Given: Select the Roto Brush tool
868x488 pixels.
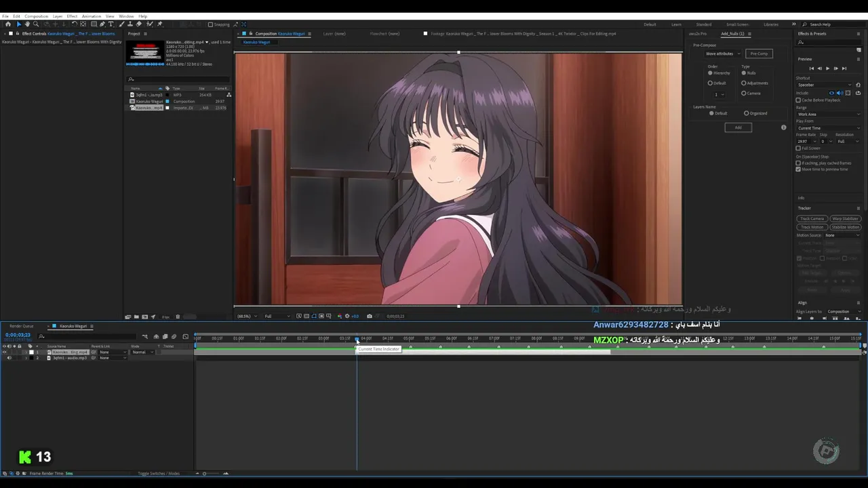Looking at the screenshot, I should coord(149,24).
